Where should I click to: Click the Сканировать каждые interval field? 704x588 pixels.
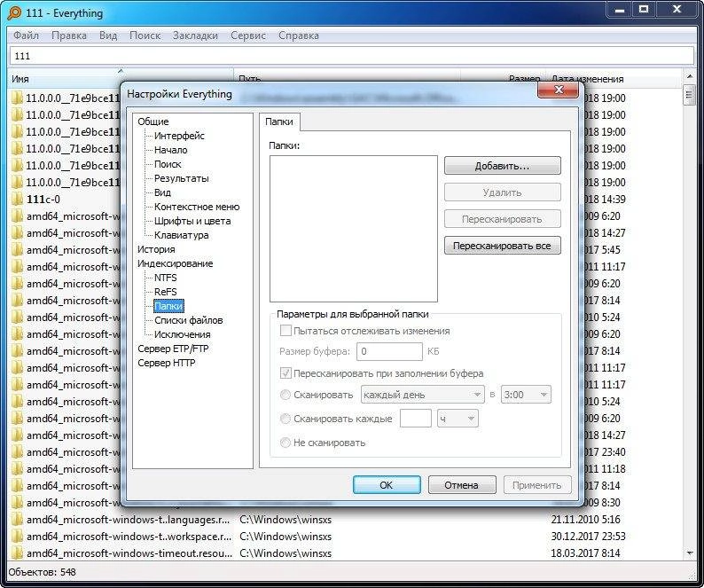click(x=416, y=419)
